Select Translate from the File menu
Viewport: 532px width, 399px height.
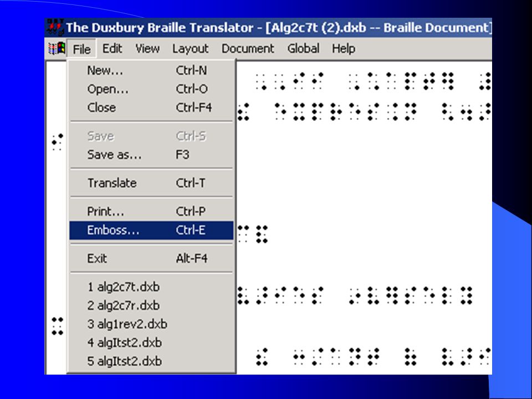[151, 183]
